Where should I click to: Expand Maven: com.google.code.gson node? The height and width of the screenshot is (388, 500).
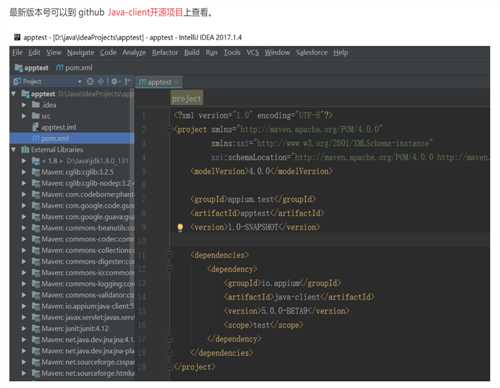click(x=24, y=206)
